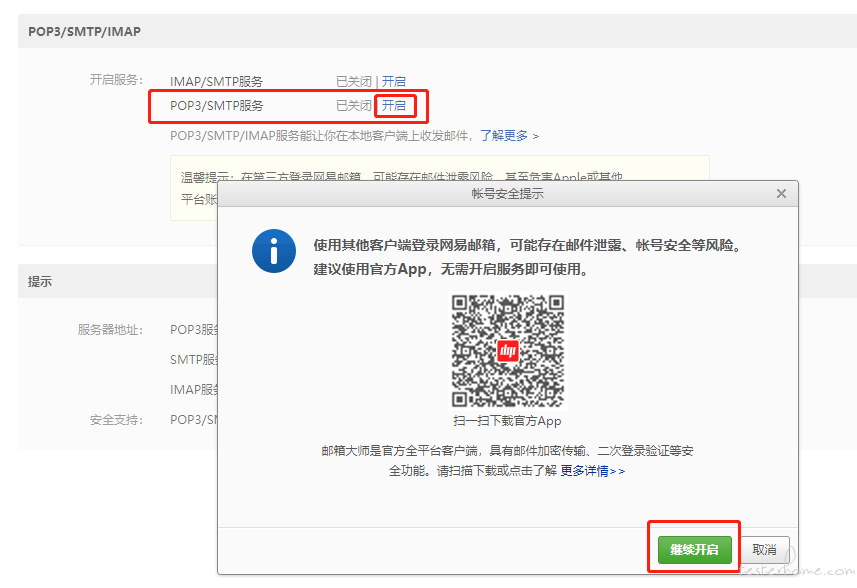Click text starting with 邮箱大师是官方全平台客户端

coord(507,461)
